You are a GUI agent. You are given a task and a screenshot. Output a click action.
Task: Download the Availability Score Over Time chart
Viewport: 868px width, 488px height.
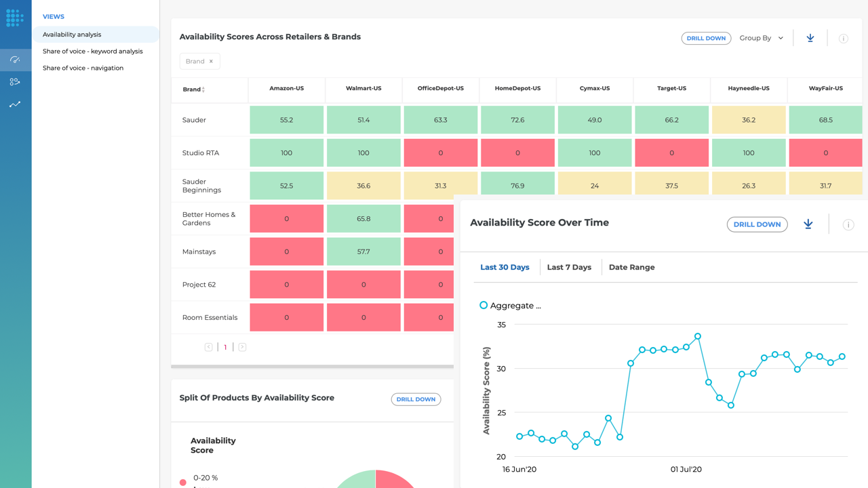pyautogui.click(x=808, y=224)
